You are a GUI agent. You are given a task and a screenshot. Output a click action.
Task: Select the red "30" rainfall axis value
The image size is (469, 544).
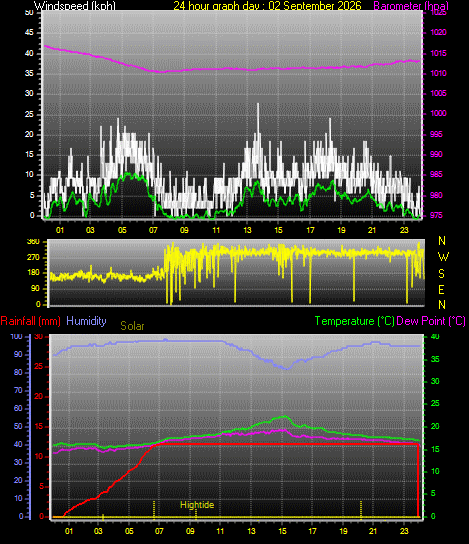click(x=39, y=337)
